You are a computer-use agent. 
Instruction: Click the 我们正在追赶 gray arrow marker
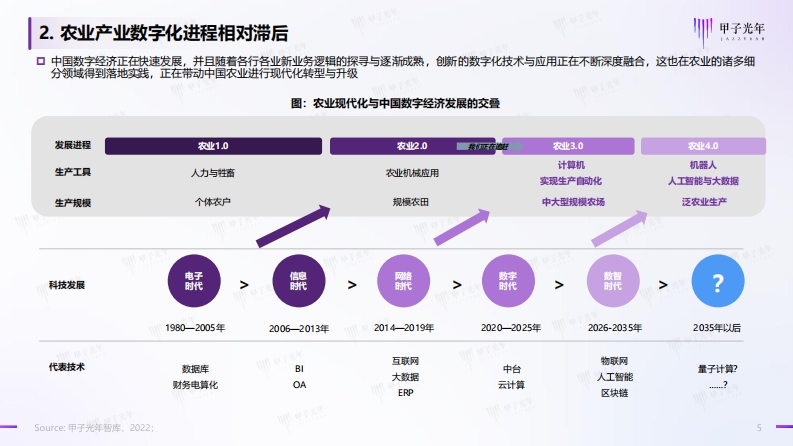tap(490, 147)
